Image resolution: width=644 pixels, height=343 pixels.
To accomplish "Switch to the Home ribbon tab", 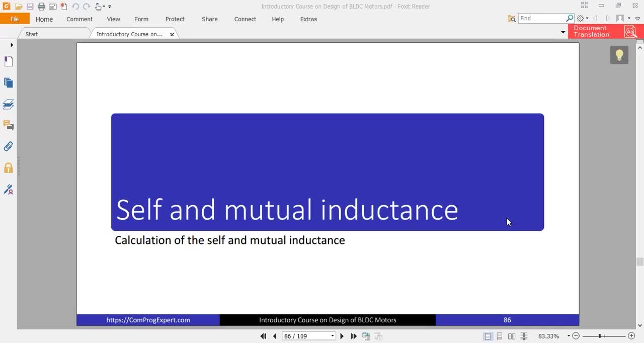I will point(44,19).
